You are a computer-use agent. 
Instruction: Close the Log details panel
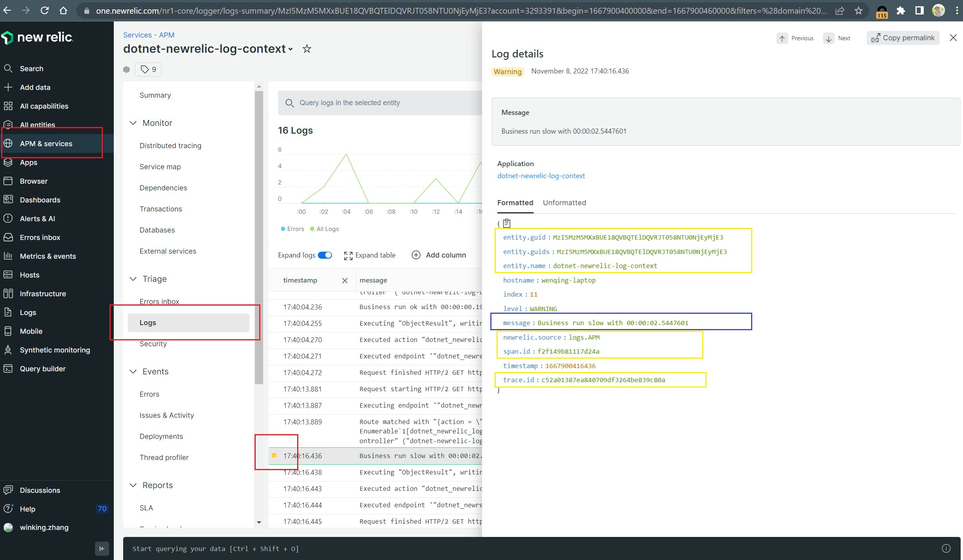[953, 38]
